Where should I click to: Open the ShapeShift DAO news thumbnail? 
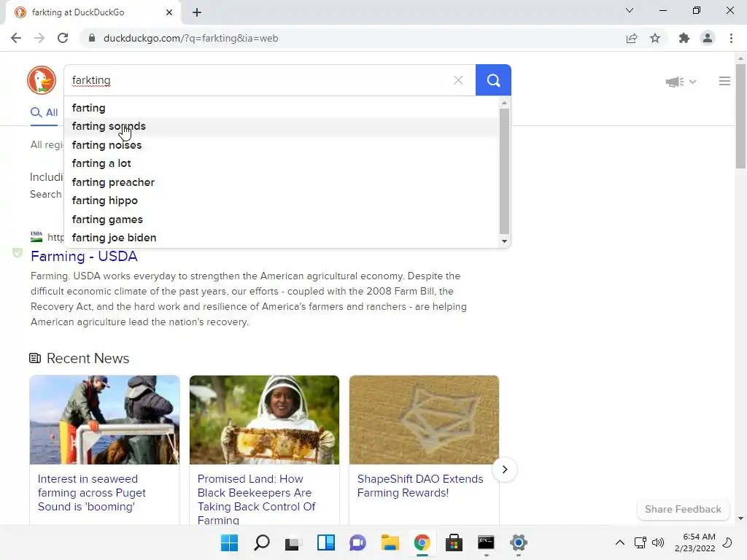(424, 419)
